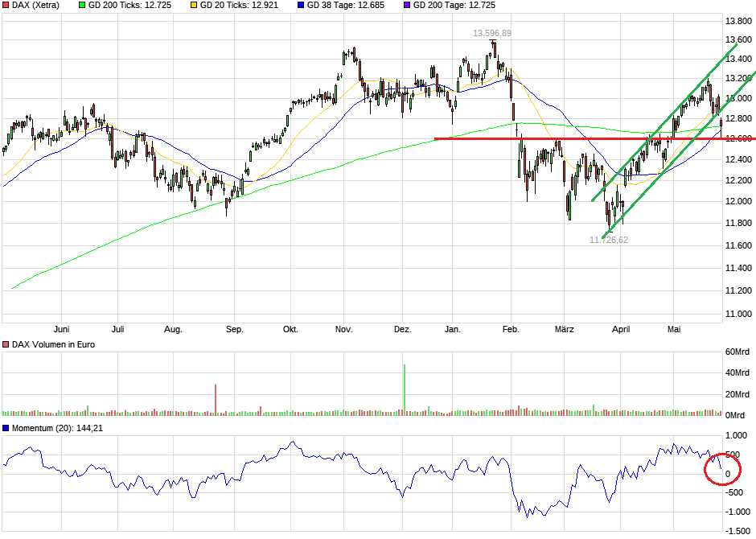This screenshot has height=539, width=756.
Task: Select the 'GD 200 Ticks: 12.725' label
Action: pos(129,6)
